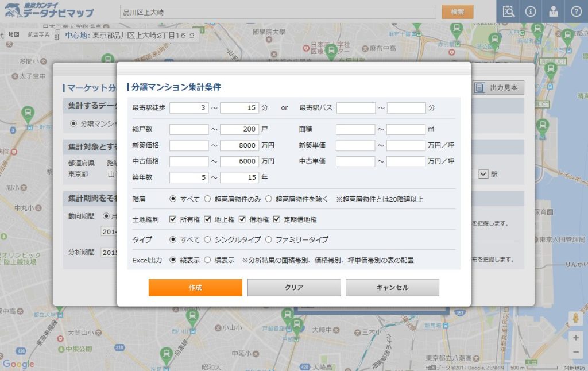This screenshot has width=588, height=371.
Task: Click the 出力見本 document icon button
Action: tap(498, 88)
